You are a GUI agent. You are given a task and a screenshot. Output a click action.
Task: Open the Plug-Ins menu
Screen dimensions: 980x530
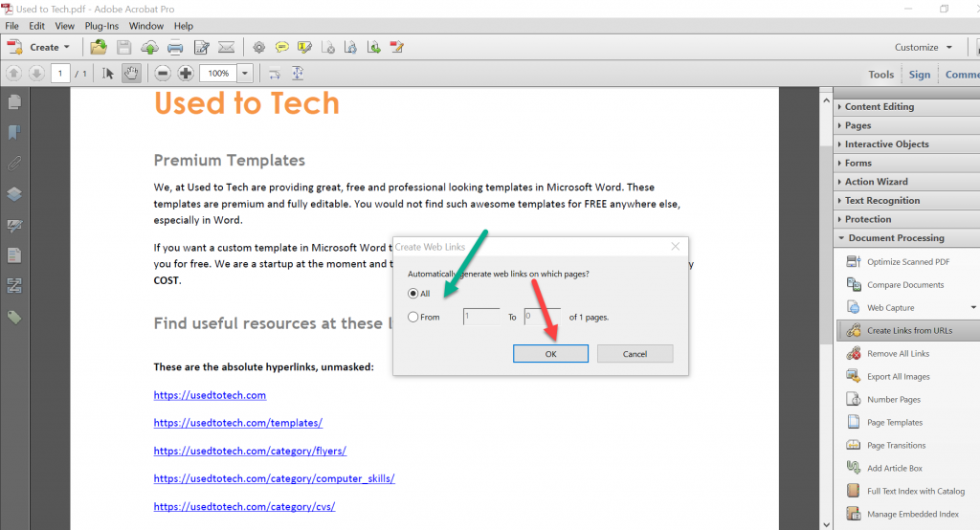pos(101,26)
